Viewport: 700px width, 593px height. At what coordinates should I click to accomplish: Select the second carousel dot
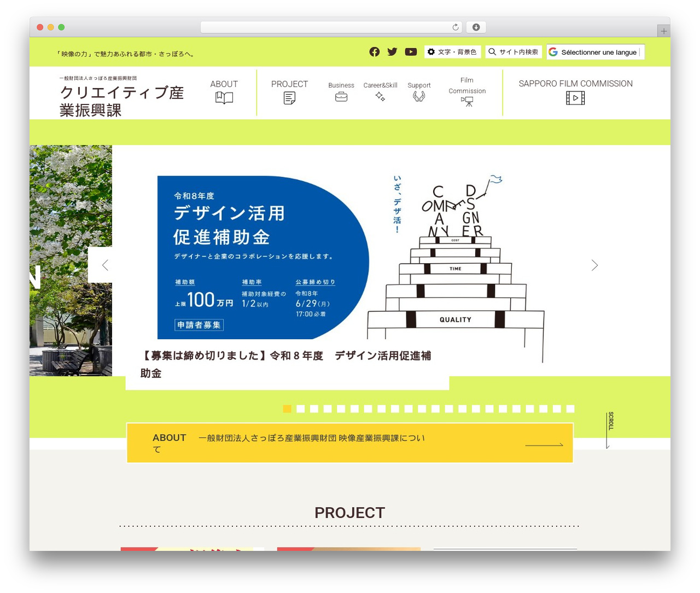coord(300,409)
